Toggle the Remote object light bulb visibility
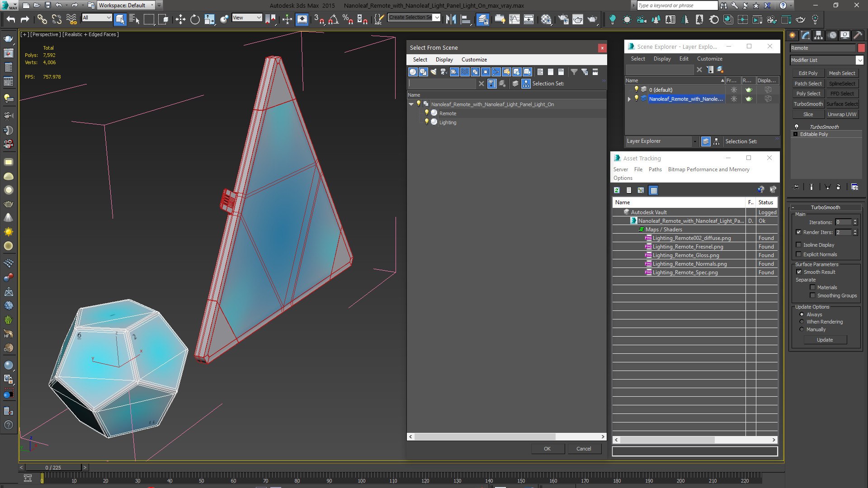868x488 pixels. click(x=426, y=113)
